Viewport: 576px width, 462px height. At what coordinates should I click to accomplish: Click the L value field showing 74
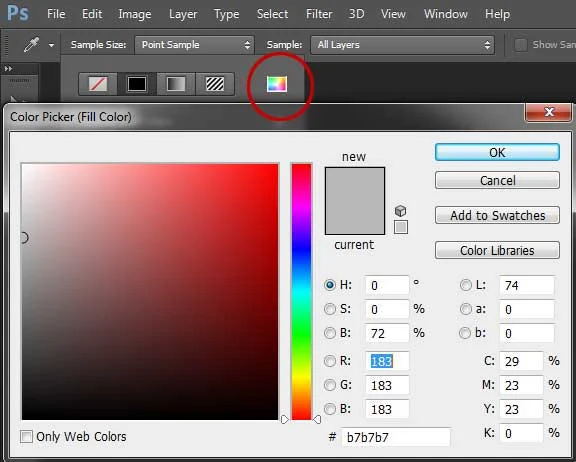pos(527,285)
